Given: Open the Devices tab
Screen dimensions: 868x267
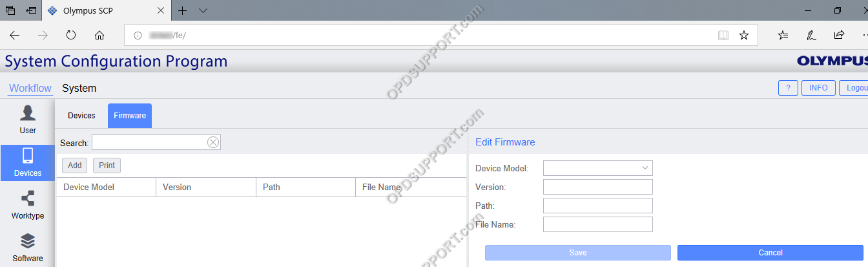Looking at the screenshot, I should (x=81, y=116).
